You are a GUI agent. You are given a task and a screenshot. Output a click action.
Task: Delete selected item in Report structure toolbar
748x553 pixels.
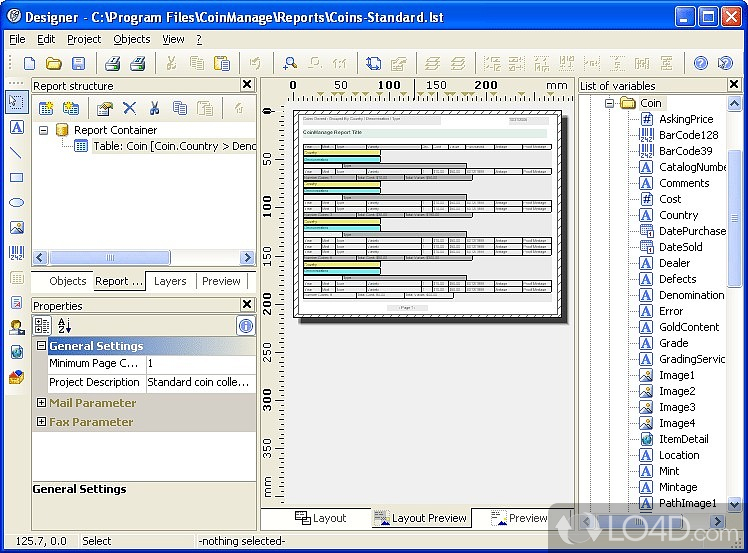pyautogui.click(x=129, y=108)
